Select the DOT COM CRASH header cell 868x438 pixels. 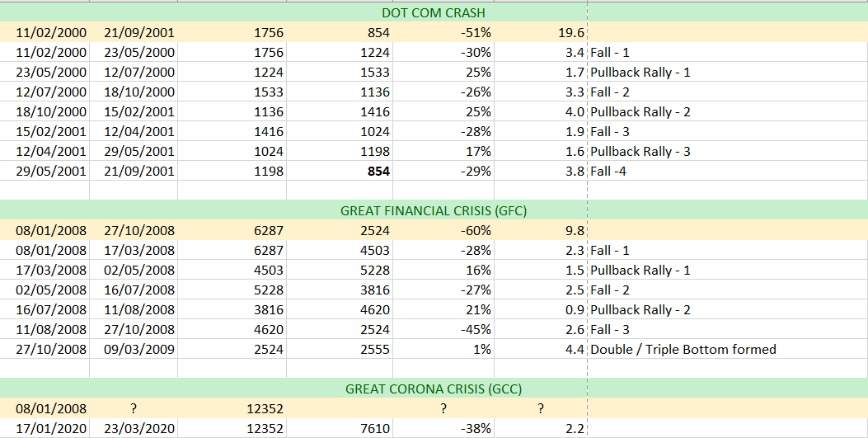point(434,13)
